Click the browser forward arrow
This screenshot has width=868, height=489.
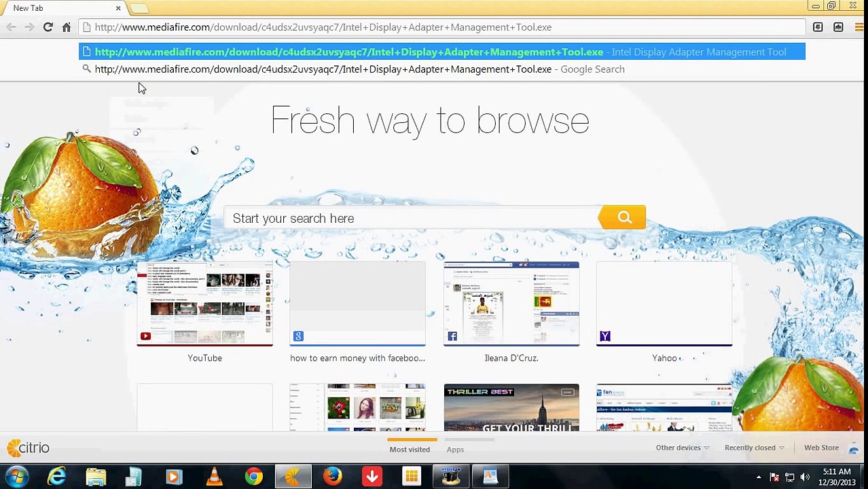(x=29, y=27)
